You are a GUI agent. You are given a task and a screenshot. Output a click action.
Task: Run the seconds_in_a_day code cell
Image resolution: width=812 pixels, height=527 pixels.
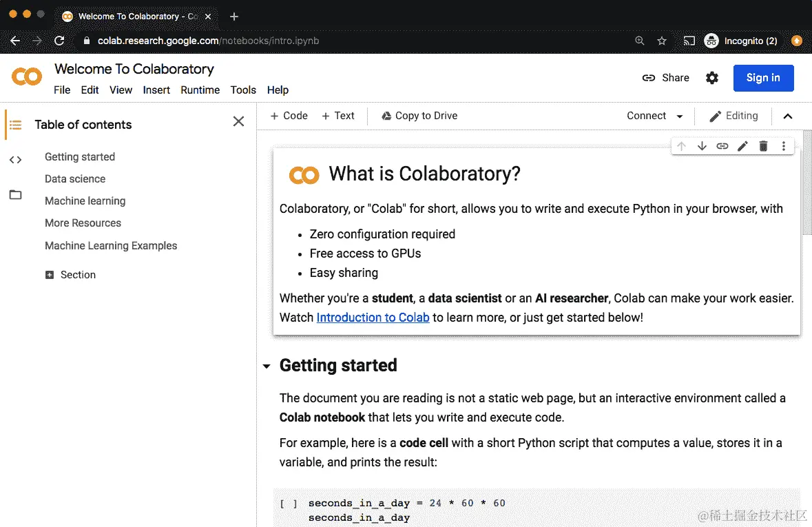288,503
